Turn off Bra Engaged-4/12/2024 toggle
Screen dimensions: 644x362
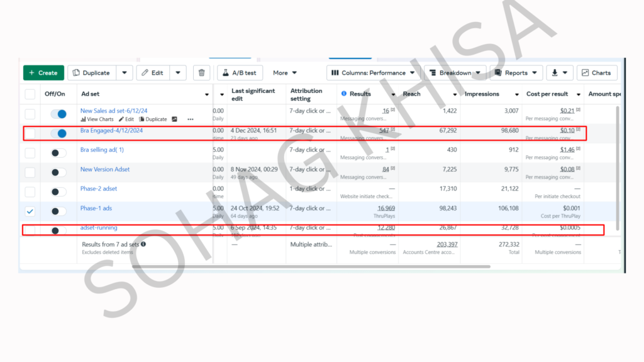58,133
